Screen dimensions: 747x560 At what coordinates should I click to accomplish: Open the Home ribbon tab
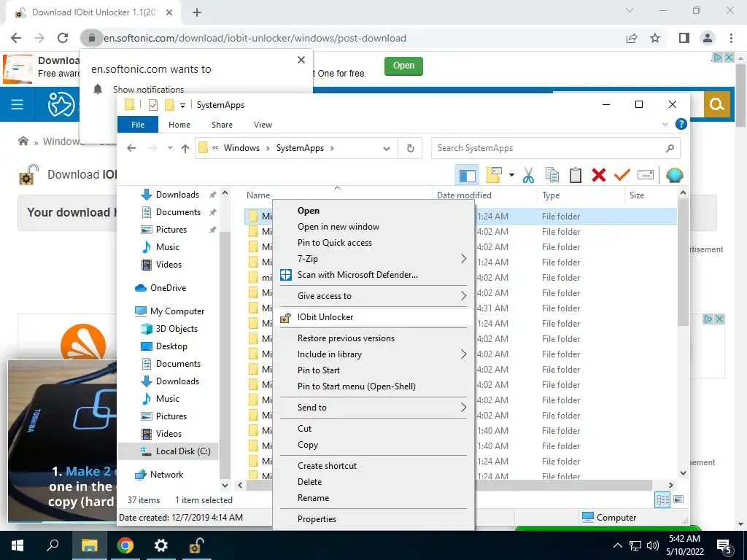(179, 125)
